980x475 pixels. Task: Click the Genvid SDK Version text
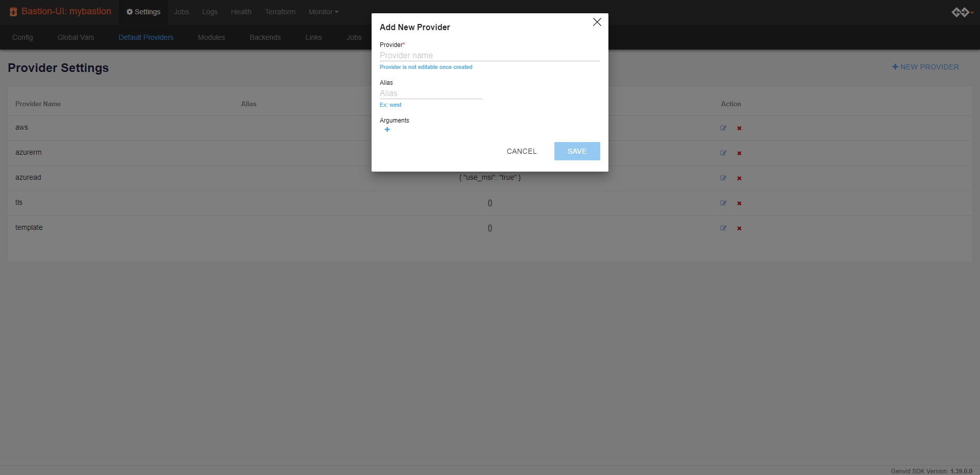pyautogui.click(x=932, y=471)
